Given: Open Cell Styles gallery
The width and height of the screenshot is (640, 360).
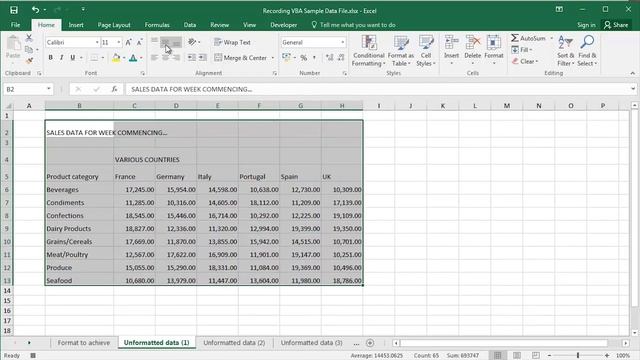Looking at the screenshot, I should tap(426, 51).
